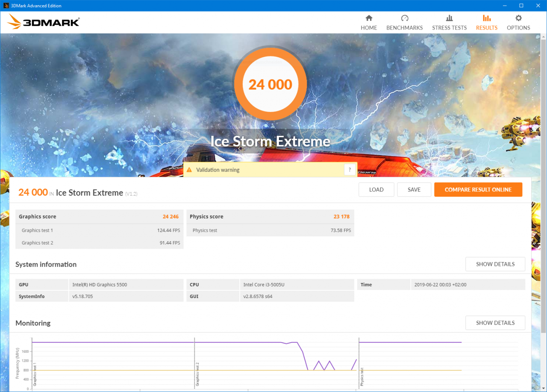
Task: Click the LOAD button
Action: click(376, 190)
